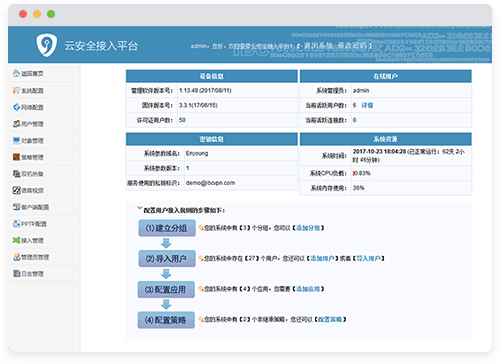Click the 导入用户 import users link
The height and width of the screenshot is (364, 500).
pos(368,258)
